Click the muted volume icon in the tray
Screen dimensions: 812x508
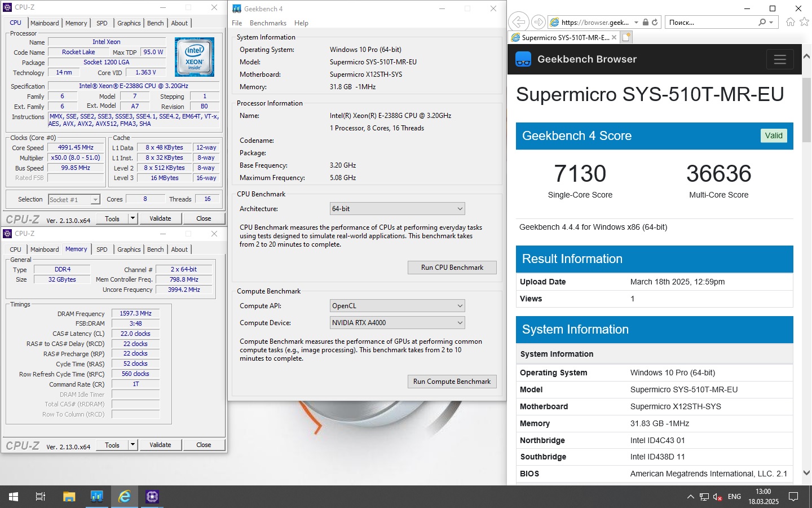point(718,497)
